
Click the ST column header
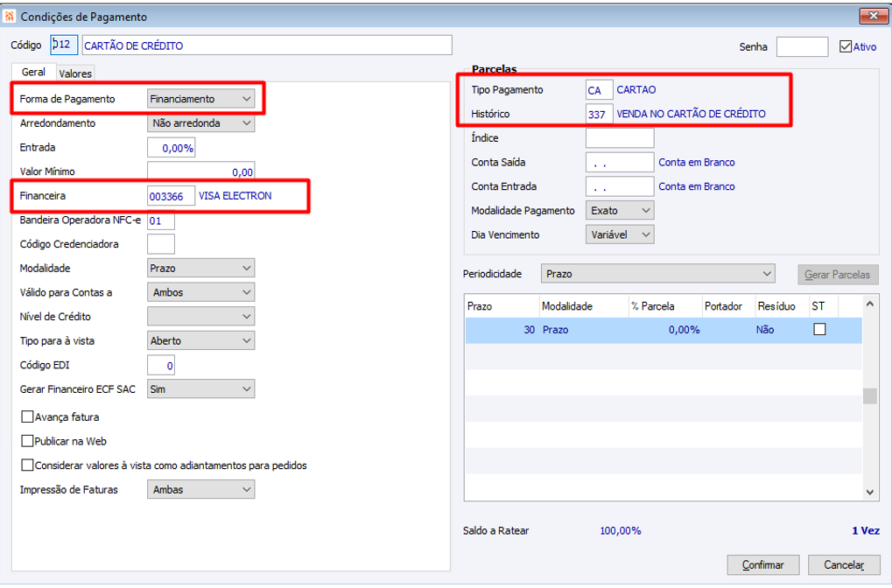tap(823, 306)
